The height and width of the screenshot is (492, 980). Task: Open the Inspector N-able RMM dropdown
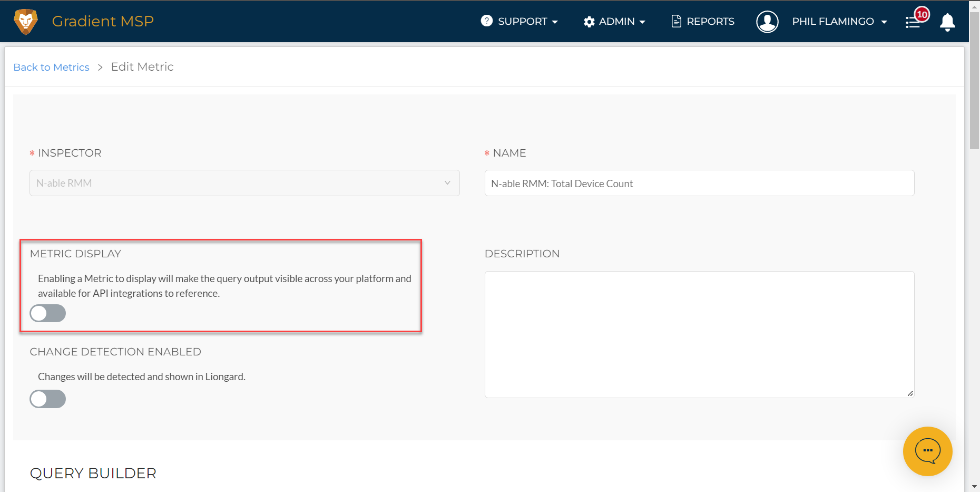pos(244,183)
